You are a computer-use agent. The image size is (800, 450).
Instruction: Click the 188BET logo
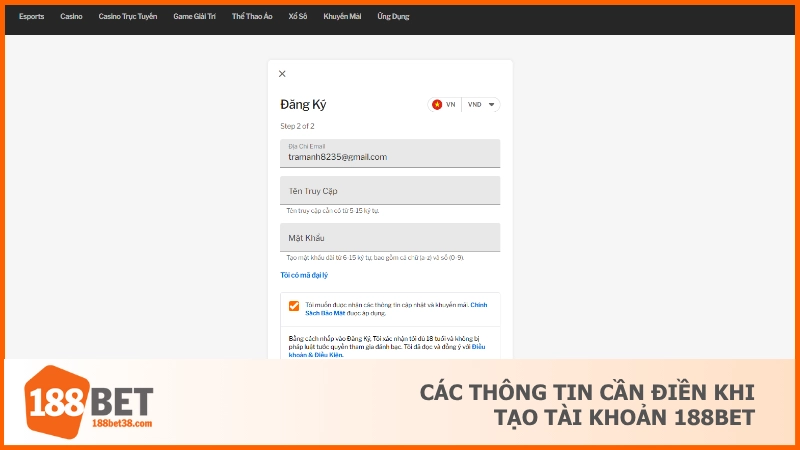pos(89,402)
